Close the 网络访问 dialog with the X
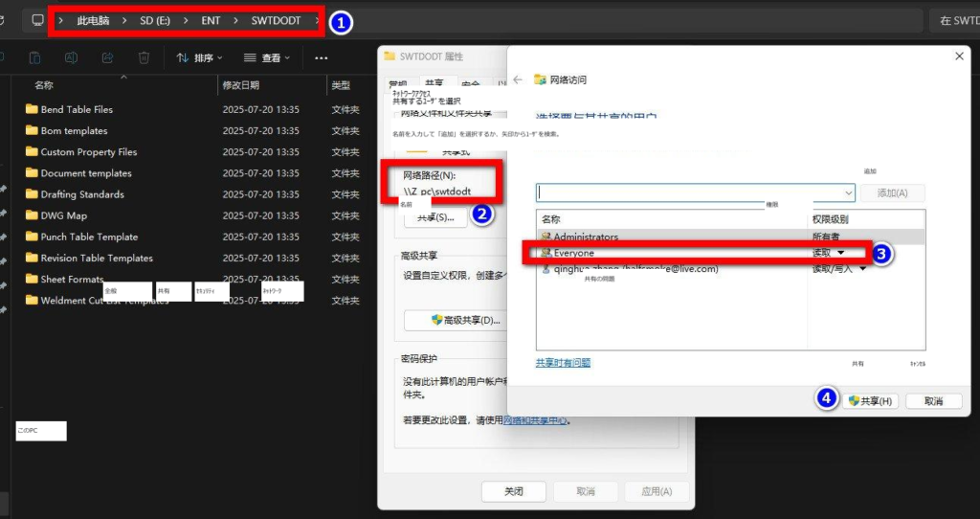Screen dimensions: 980x519 (x=959, y=56)
